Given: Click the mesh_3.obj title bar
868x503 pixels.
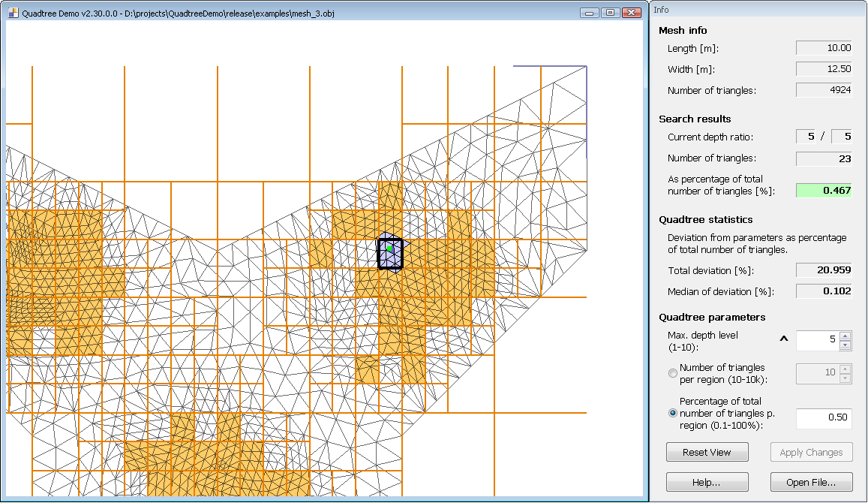Looking at the screenshot, I should (300, 12).
